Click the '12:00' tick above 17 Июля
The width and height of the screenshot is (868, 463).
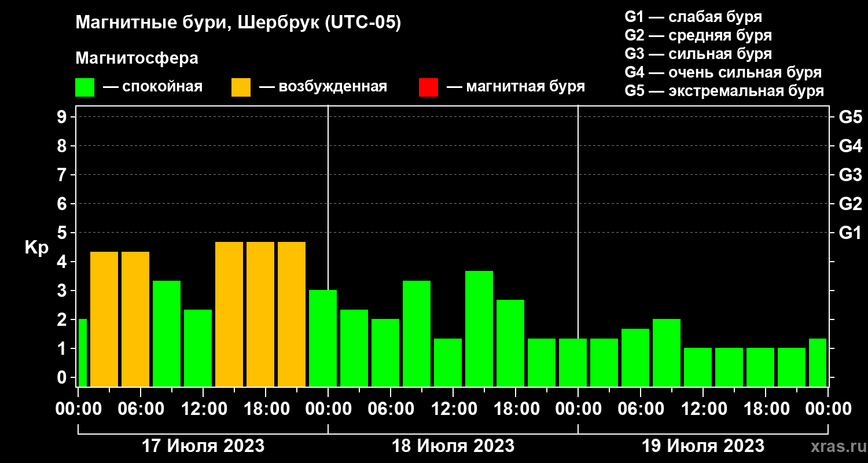203,409
